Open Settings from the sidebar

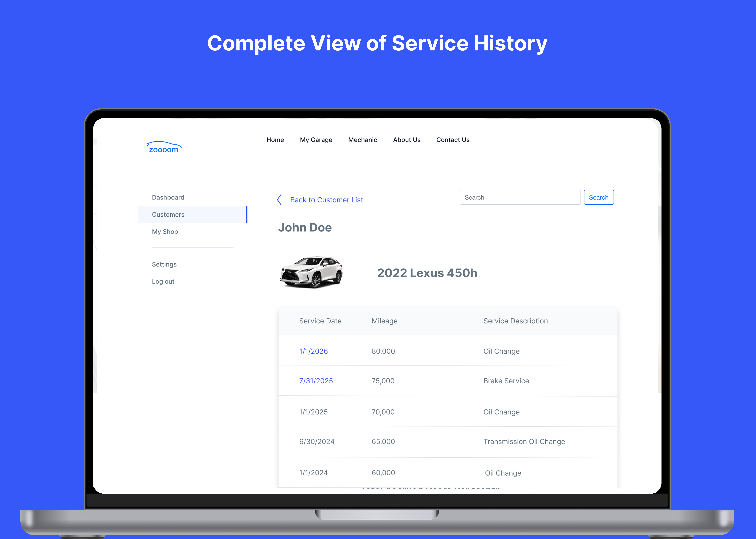click(x=164, y=264)
